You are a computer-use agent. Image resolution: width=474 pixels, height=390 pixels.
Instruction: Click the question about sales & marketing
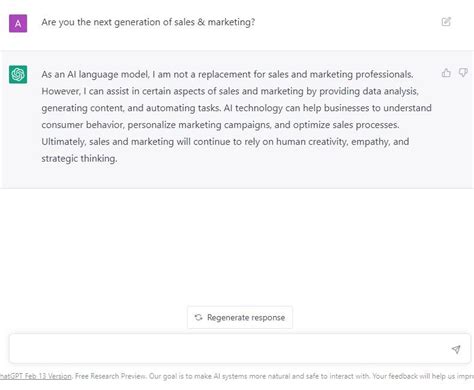point(148,22)
